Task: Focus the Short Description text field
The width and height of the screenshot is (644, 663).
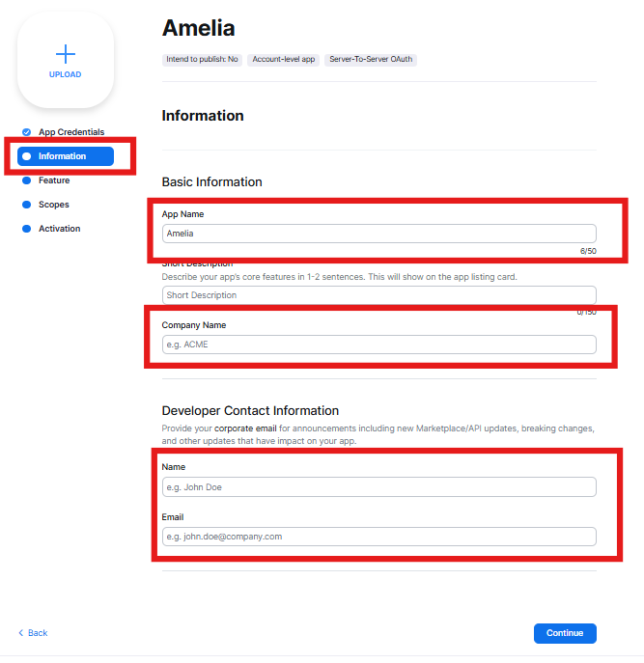Action: click(378, 295)
